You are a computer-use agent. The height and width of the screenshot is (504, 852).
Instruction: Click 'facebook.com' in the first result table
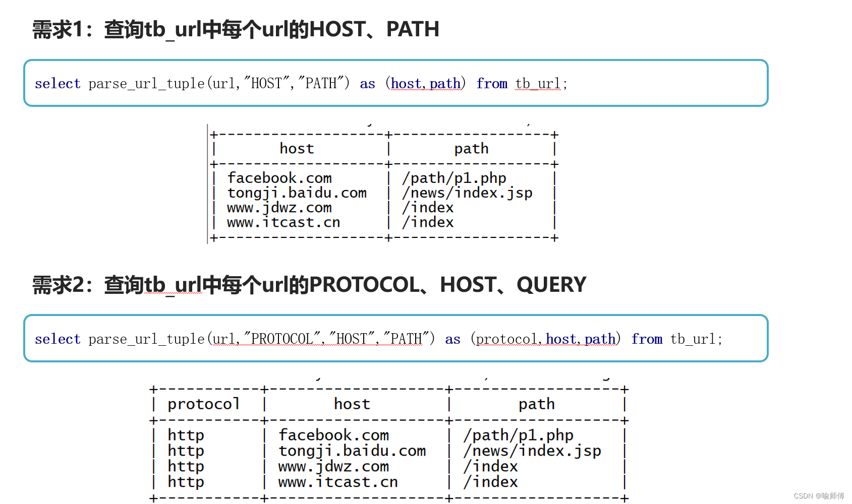click(x=279, y=178)
